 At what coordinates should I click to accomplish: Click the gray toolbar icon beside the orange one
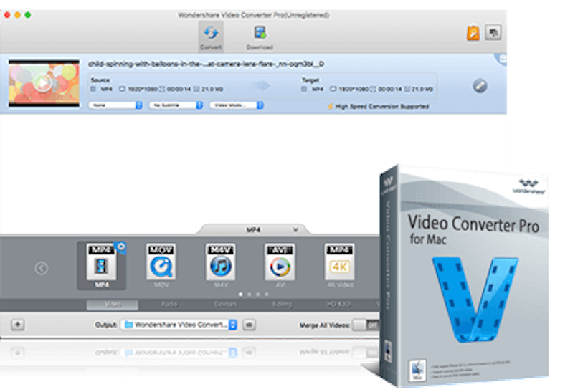493,32
